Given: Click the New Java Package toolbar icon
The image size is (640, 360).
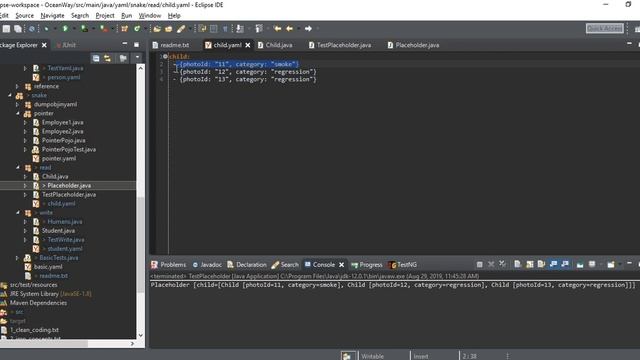Looking at the screenshot, I should tap(124, 29).
